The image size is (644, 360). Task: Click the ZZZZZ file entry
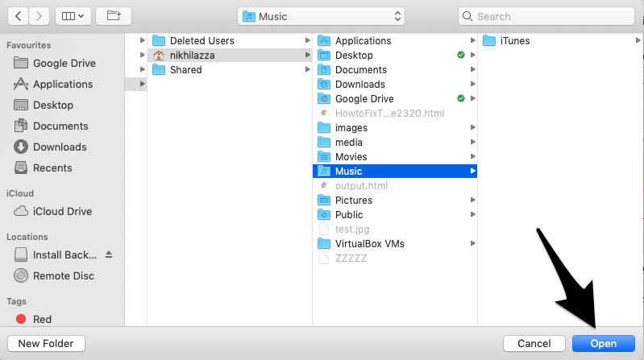click(395, 259)
